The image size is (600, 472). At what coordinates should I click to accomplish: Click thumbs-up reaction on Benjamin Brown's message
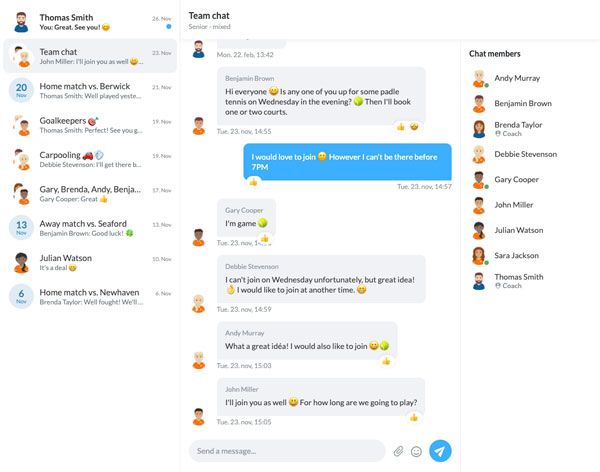tap(401, 126)
